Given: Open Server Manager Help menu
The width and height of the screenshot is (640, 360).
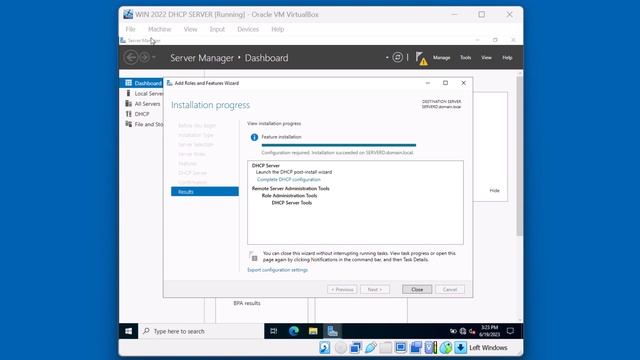Looking at the screenshot, I should coord(507,58).
